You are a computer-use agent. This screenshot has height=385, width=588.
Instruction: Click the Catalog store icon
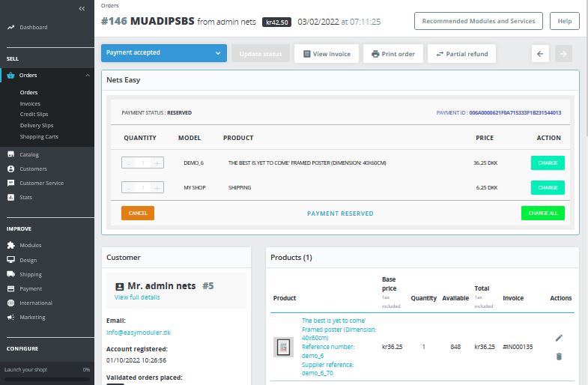11,154
